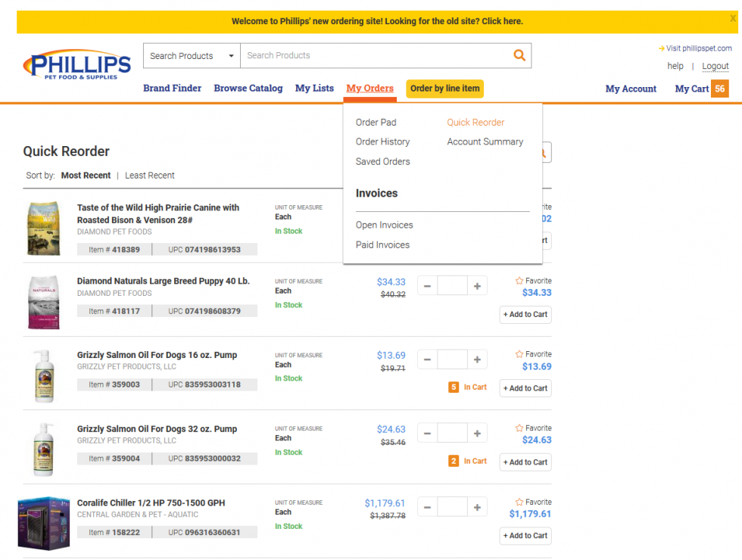
Task: Click quantity field for Grizzly 16 oz. Pump
Action: pos(453,359)
